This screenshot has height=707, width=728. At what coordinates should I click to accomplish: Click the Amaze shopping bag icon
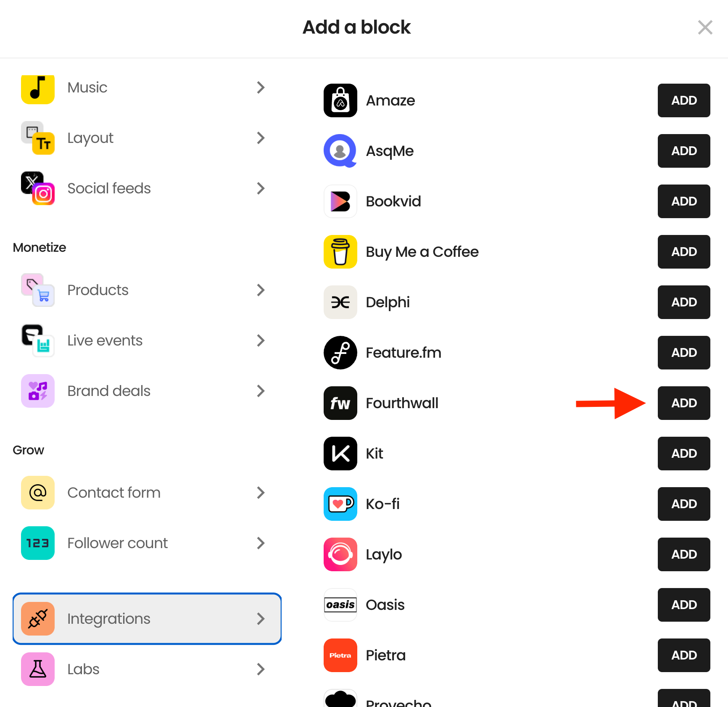coord(340,100)
